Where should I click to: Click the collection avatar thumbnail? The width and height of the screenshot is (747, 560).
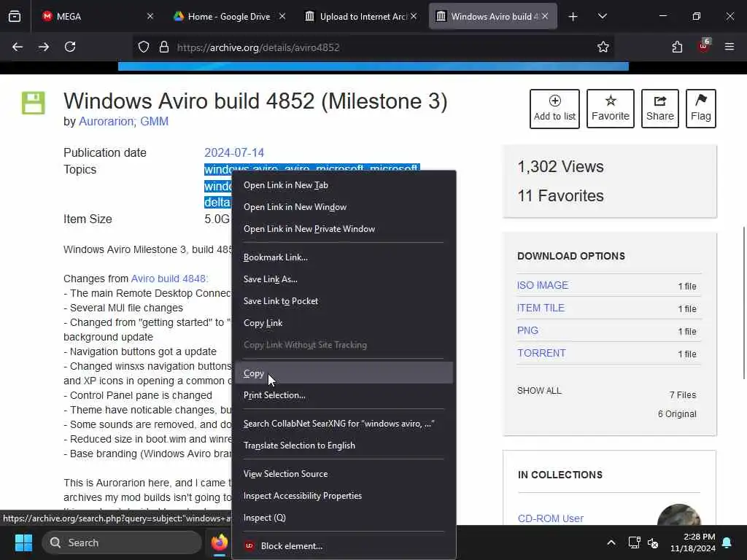coord(679,516)
